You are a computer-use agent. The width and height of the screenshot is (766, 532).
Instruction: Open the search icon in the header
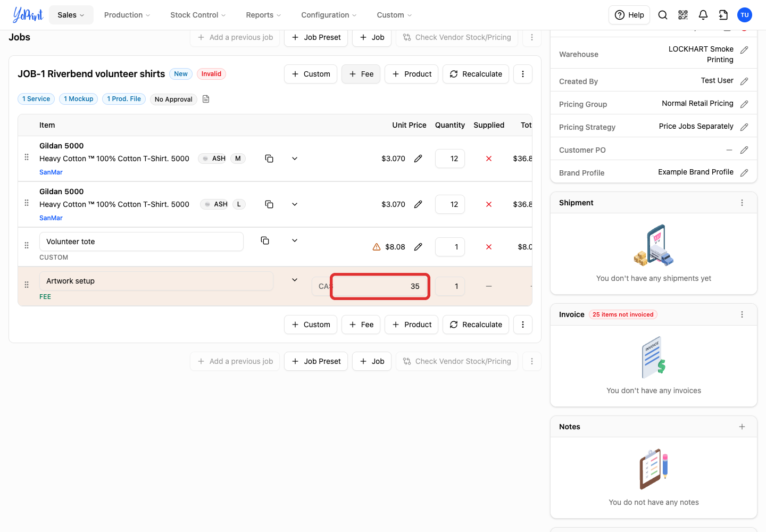[x=663, y=15]
